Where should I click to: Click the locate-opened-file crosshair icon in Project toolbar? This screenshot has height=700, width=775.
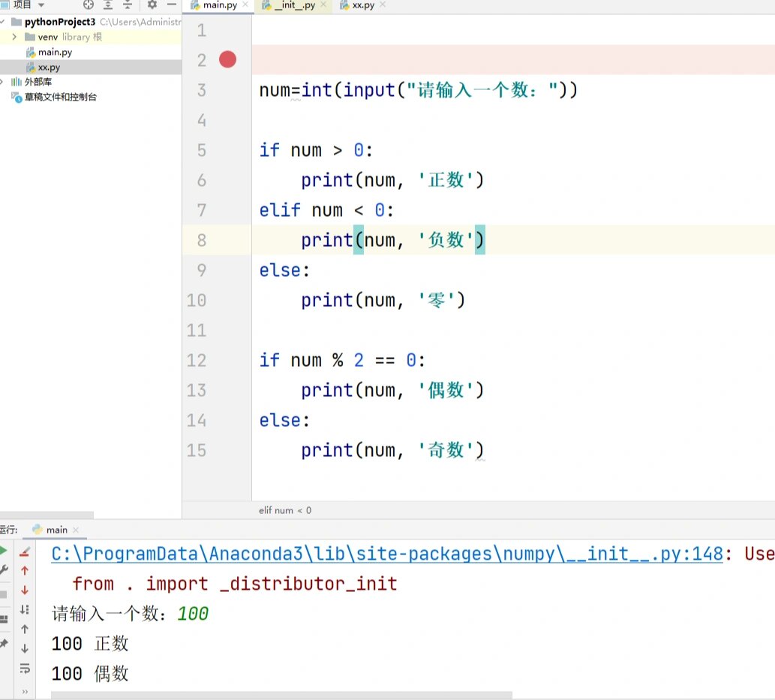[x=89, y=5]
